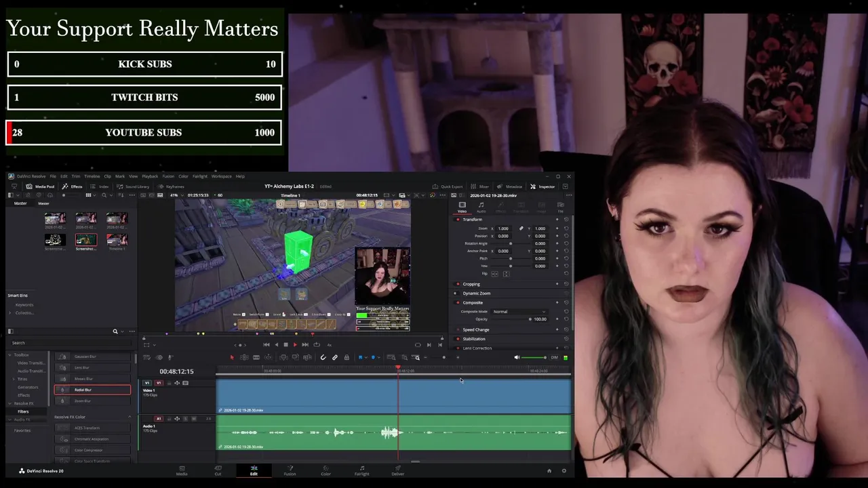
Task: Open the project manager home icon
Action: (549, 471)
